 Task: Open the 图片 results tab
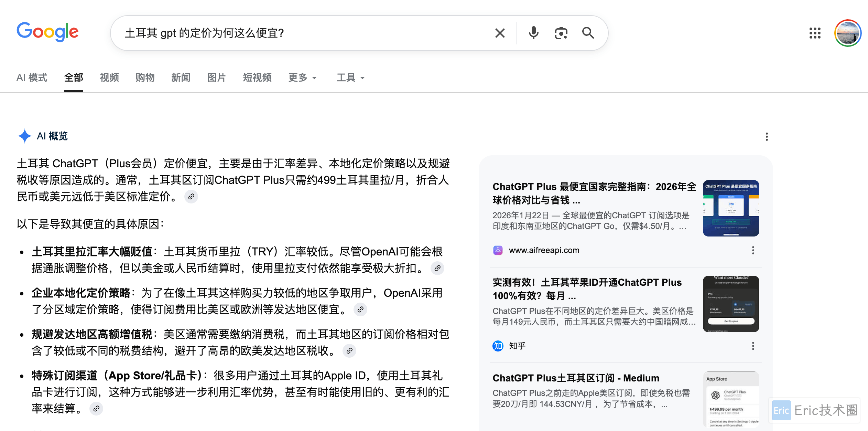(x=217, y=77)
